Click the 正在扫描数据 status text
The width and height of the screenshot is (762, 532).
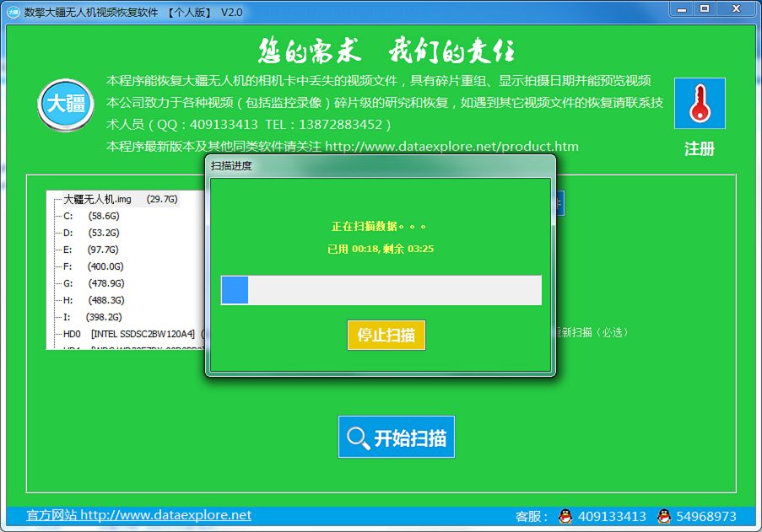tap(379, 226)
